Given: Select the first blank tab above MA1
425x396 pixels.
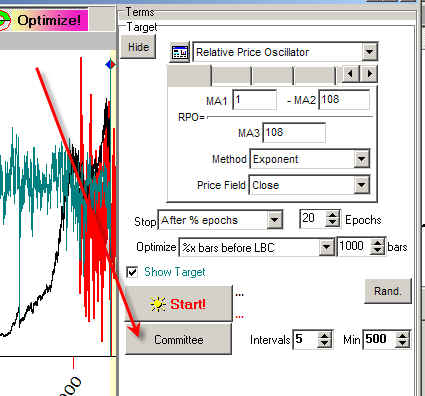Looking at the screenshot, I should coord(189,75).
